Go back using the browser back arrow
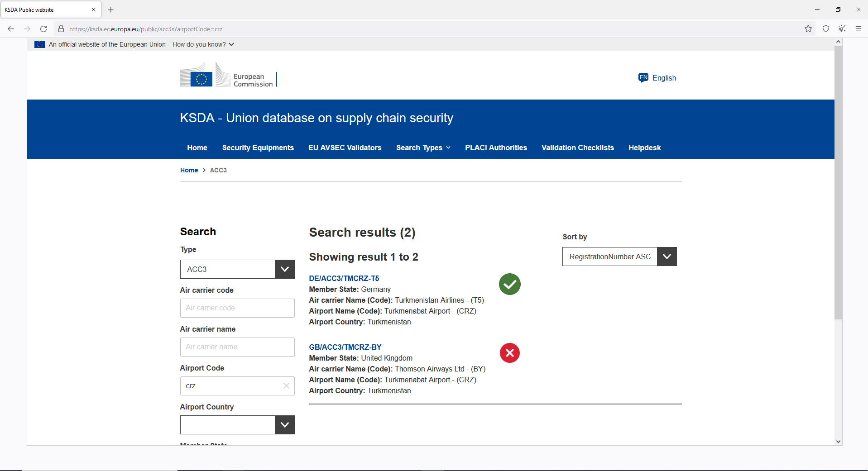The height and width of the screenshot is (471, 868). click(11, 29)
